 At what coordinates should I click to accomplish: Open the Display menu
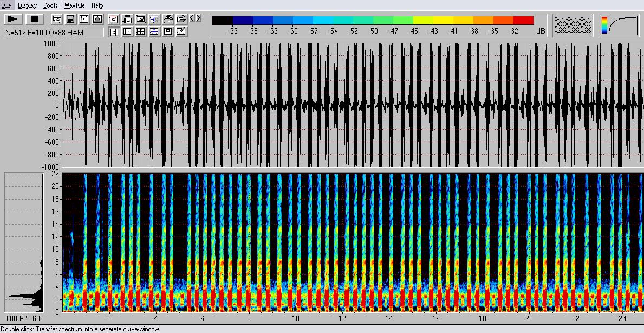pyautogui.click(x=27, y=5)
